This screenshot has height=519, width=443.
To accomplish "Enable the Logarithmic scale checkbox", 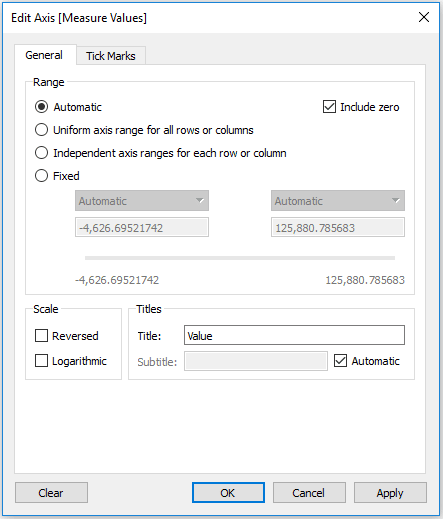I will pyautogui.click(x=41, y=361).
